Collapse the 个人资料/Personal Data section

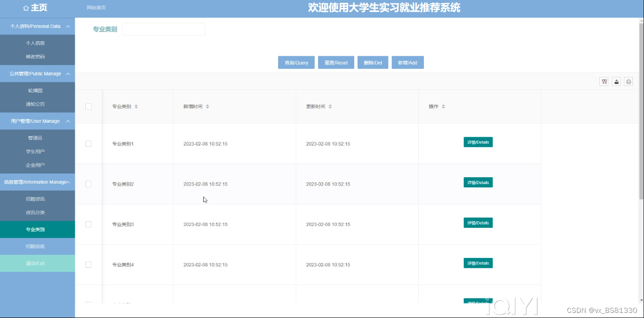click(37, 26)
